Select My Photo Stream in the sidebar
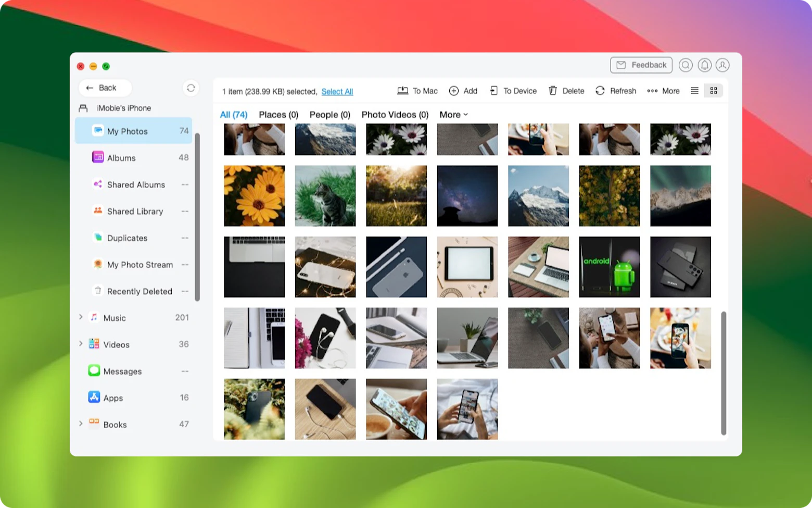This screenshot has width=812, height=508. pyautogui.click(x=139, y=265)
